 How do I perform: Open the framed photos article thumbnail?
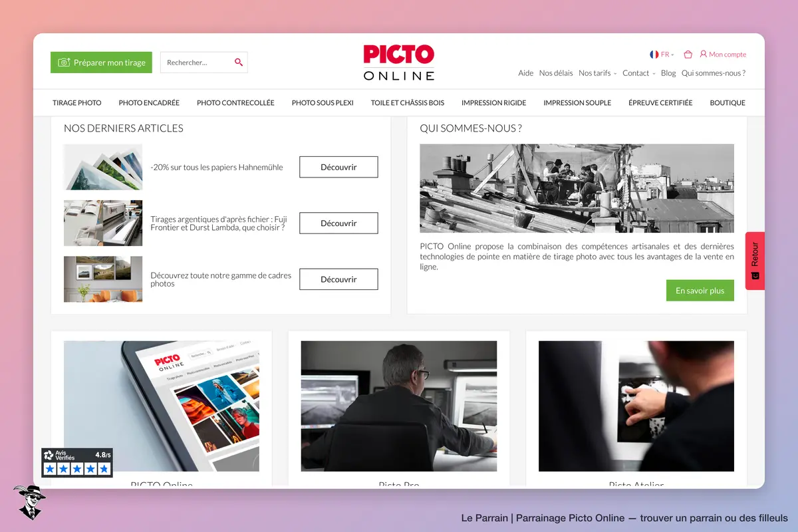[x=103, y=279]
